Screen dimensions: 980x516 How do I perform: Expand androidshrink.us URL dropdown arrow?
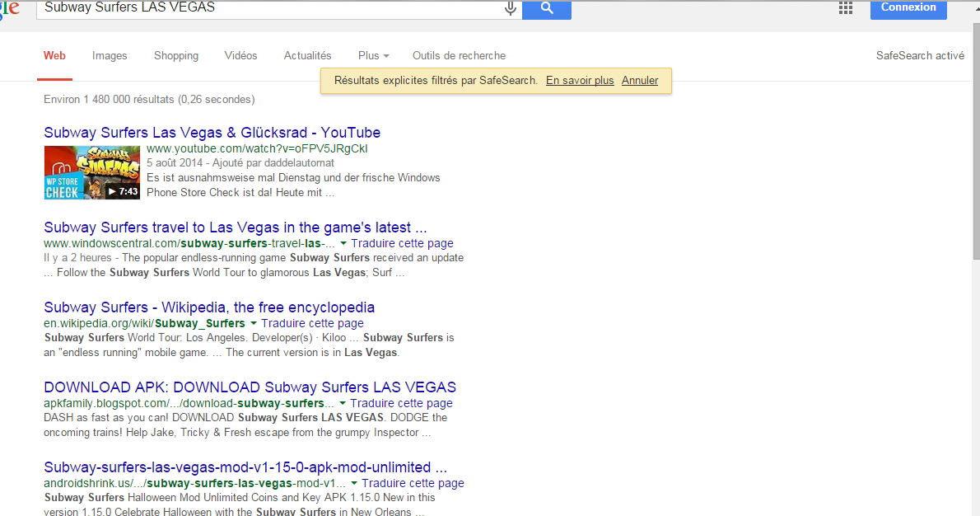354,484
